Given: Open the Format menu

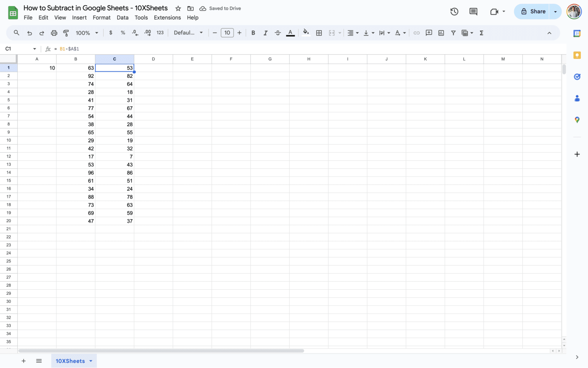Looking at the screenshot, I should (101, 17).
